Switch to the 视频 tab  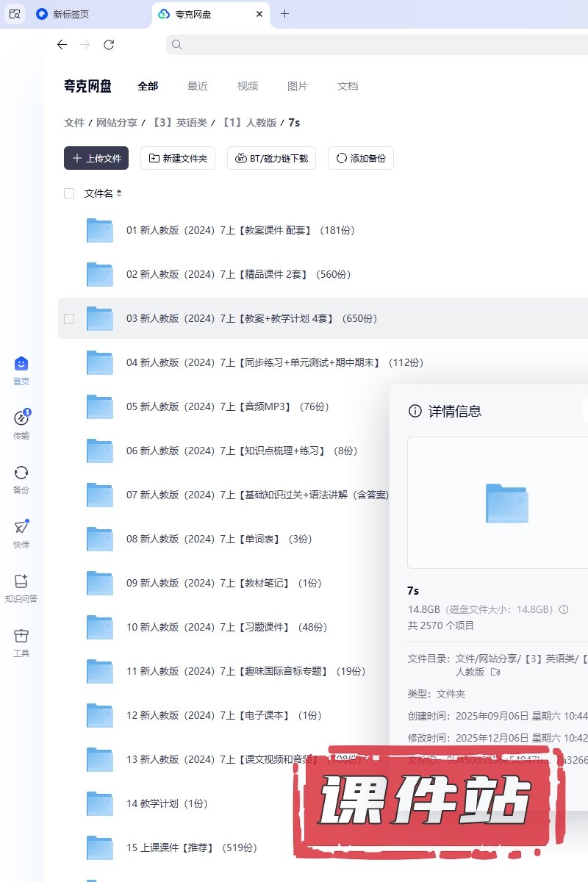[x=248, y=86]
